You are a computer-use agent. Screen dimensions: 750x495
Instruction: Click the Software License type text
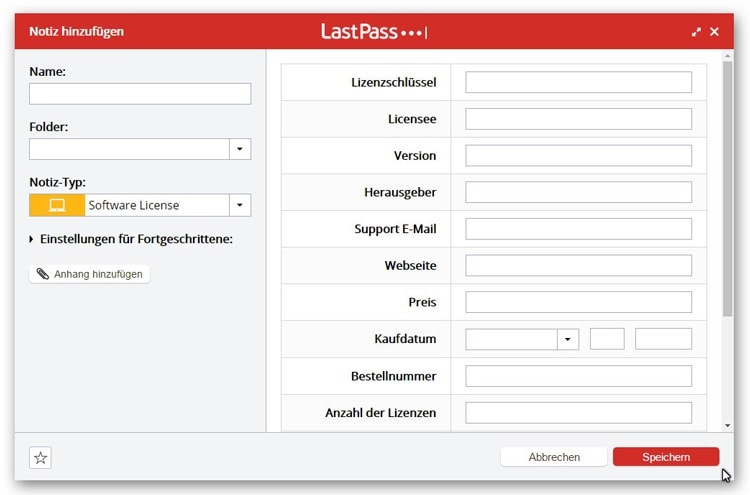tap(134, 205)
